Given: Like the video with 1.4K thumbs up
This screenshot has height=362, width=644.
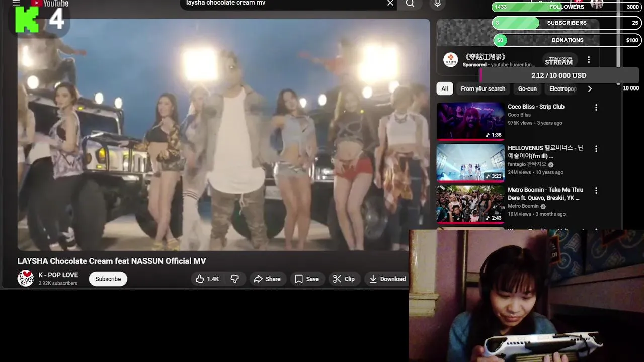Looking at the screenshot, I should (x=207, y=279).
